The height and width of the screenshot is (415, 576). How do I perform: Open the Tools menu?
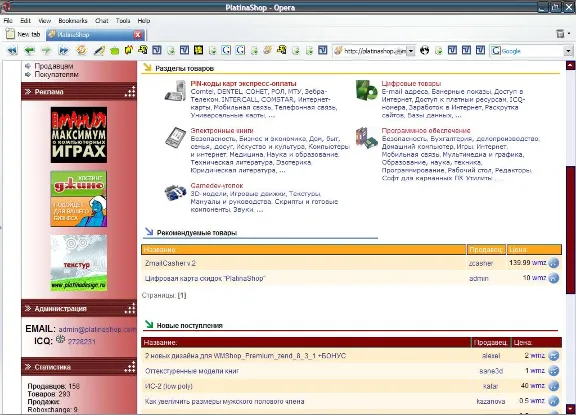point(123,21)
